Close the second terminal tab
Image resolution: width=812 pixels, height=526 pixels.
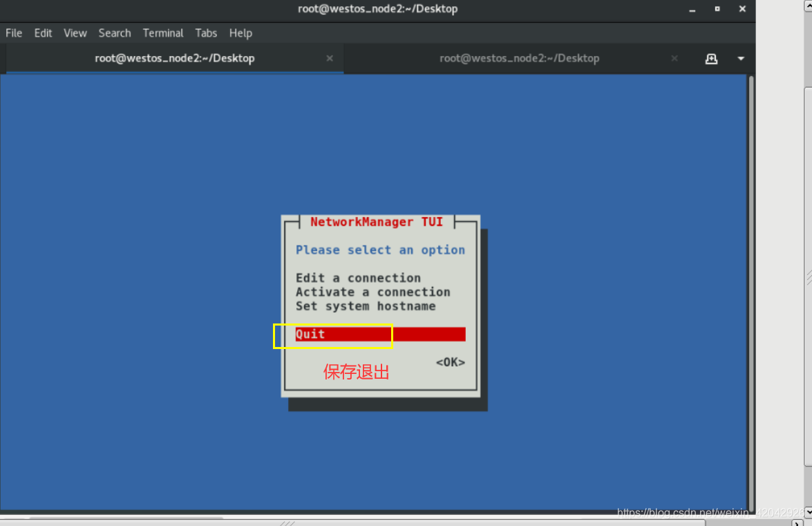674,59
